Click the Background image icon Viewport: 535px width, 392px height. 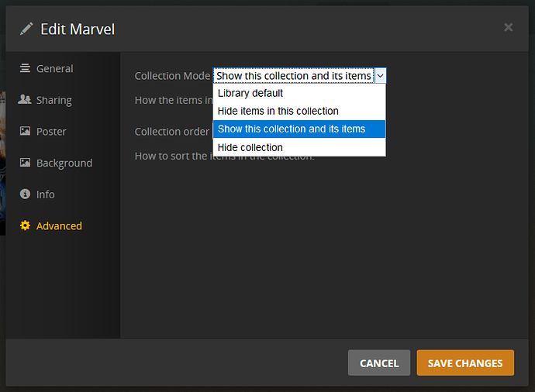pos(26,163)
